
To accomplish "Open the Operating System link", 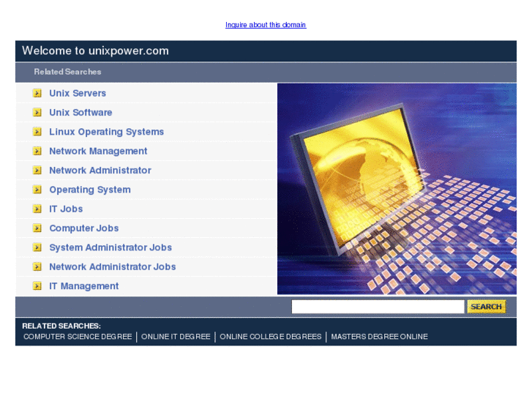I will 90,190.
